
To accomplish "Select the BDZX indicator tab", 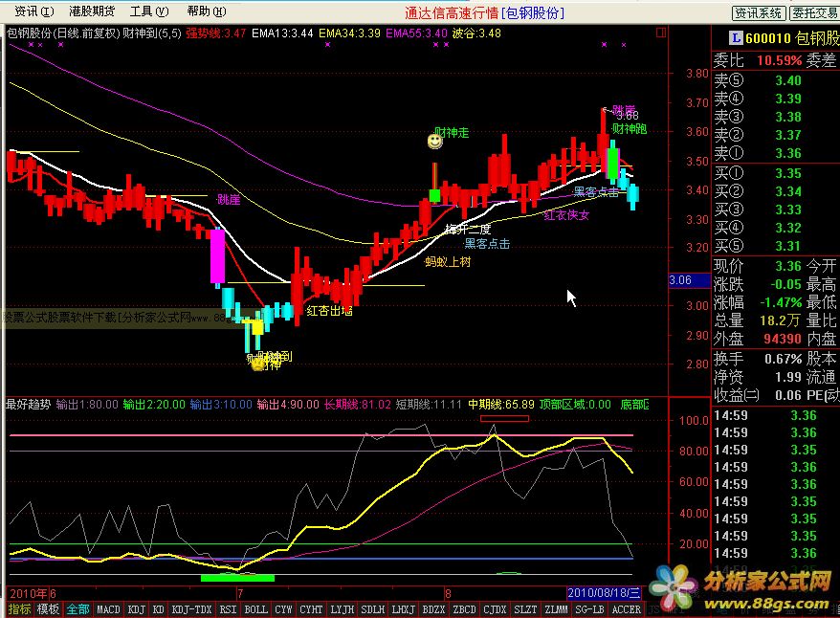I will tap(434, 609).
